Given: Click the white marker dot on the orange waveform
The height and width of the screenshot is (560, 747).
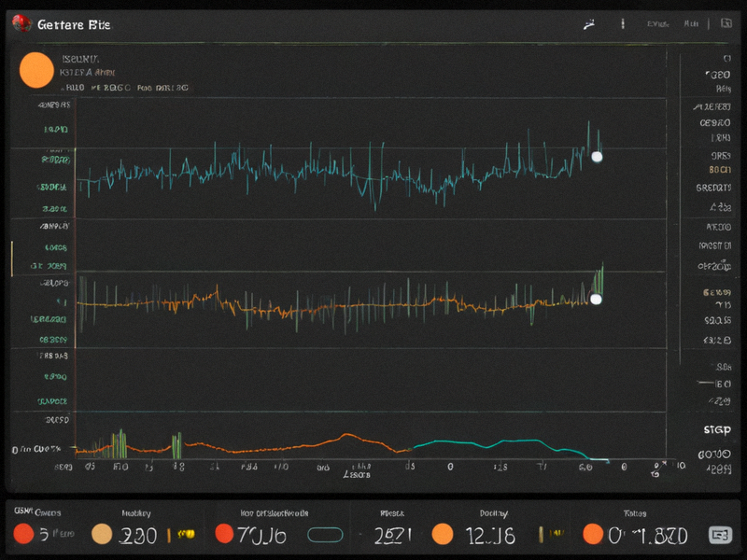Looking at the screenshot, I should pos(596,299).
